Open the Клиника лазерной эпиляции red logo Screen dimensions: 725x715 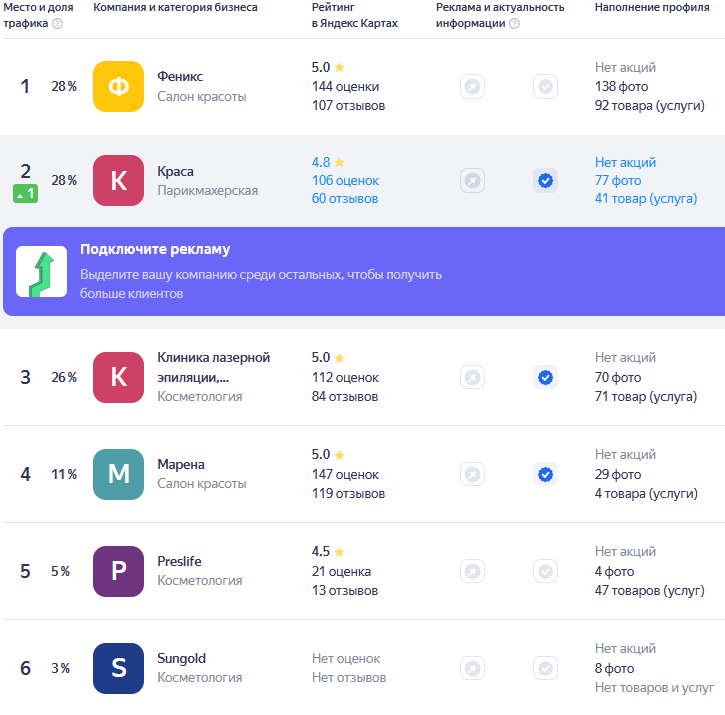118,377
